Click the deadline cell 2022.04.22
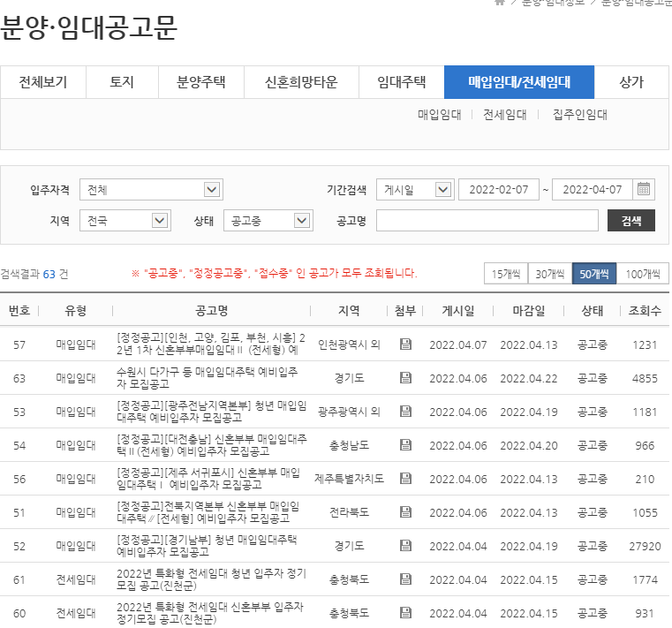 tap(528, 379)
